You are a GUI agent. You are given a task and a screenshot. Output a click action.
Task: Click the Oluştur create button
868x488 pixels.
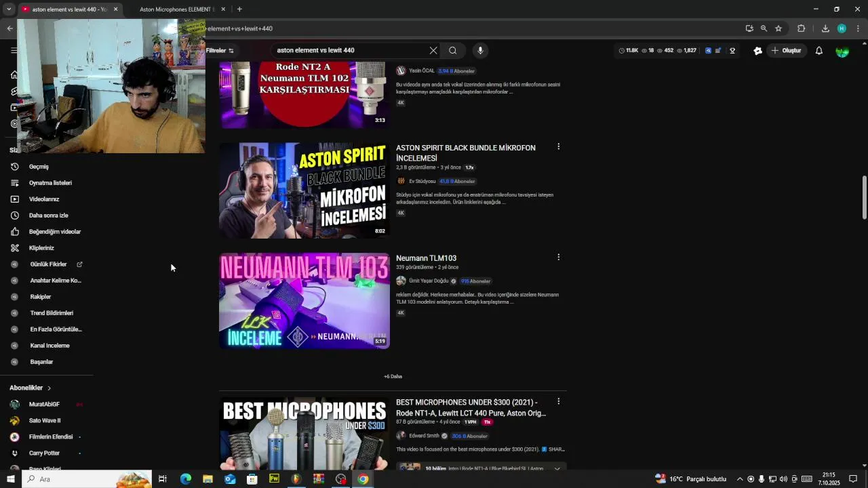click(x=786, y=51)
